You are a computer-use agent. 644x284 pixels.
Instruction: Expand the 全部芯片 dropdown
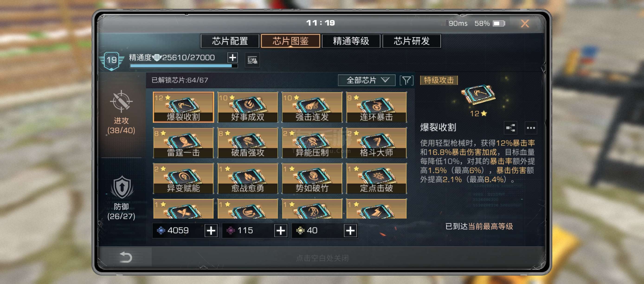point(367,80)
